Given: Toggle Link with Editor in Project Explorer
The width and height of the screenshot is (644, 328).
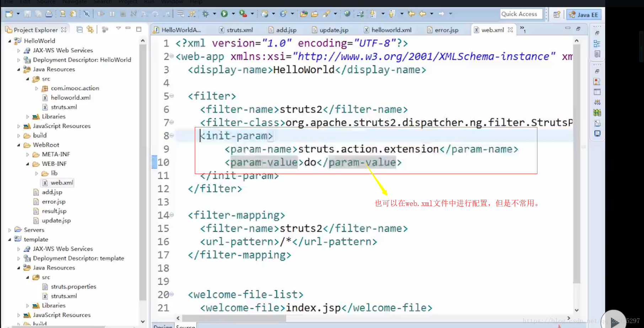Looking at the screenshot, I should point(90,30).
